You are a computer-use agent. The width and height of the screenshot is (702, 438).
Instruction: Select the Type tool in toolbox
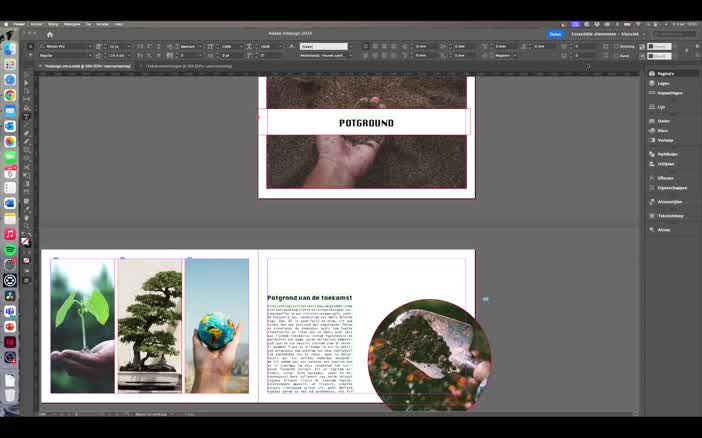[27, 118]
